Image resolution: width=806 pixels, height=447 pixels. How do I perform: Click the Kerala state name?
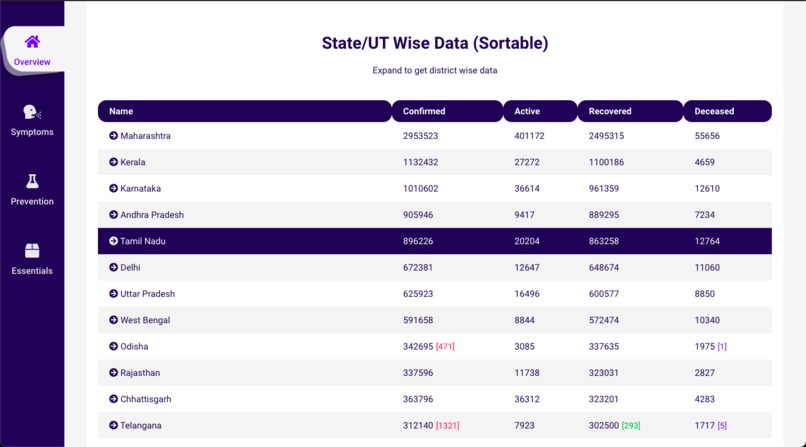click(133, 162)
